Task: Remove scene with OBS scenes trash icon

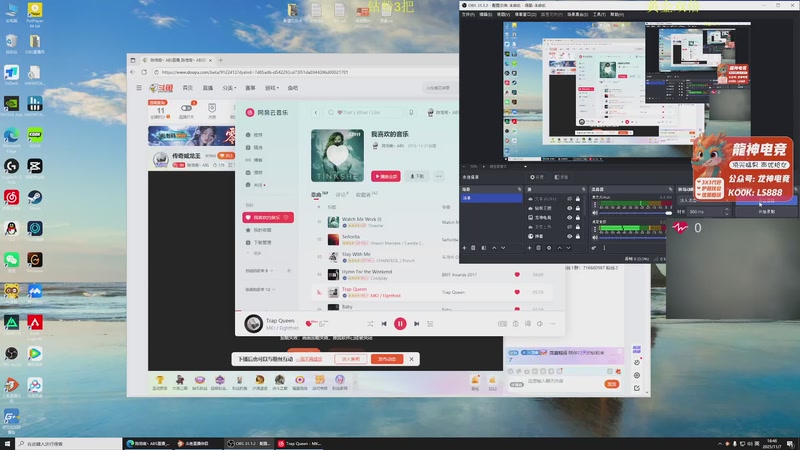Action: tap(473, 248)
